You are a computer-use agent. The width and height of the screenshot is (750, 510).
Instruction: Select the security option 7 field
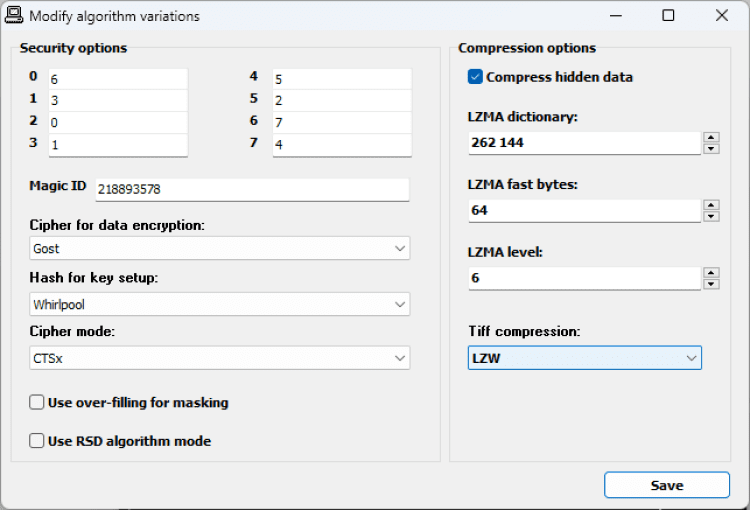[340, 145]
